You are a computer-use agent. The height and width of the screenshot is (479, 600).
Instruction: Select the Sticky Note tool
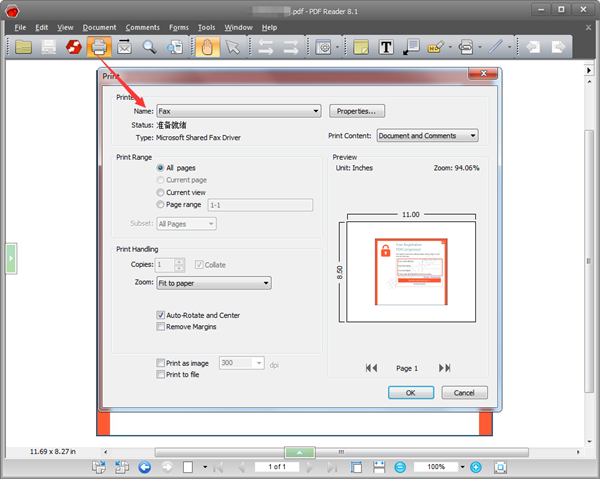pos(361,47)
